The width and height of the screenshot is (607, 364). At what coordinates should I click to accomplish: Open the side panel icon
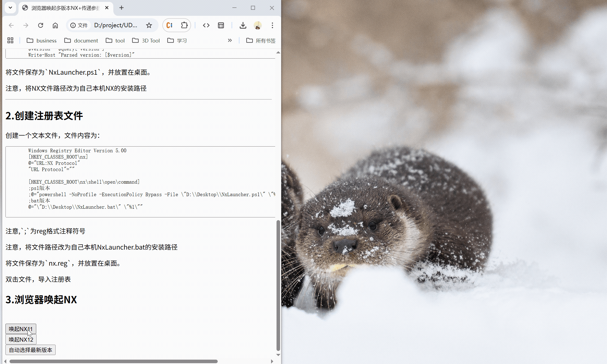pos(221,25)
